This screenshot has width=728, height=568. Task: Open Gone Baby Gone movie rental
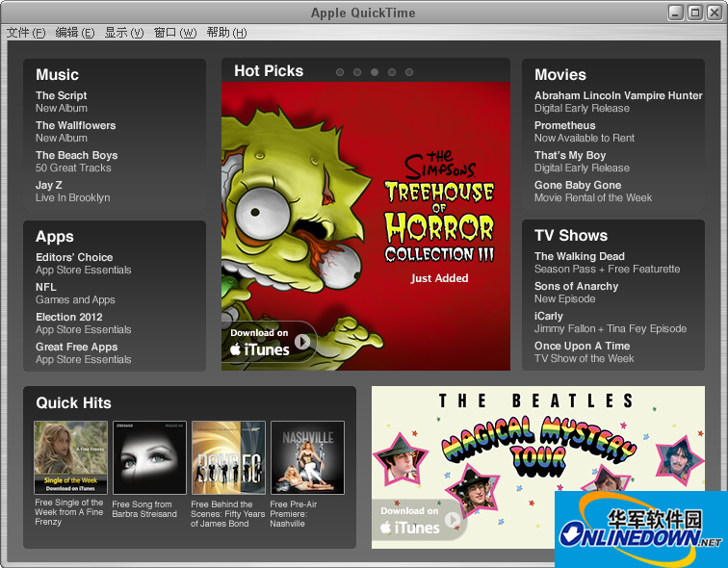[x=593, y=192]
